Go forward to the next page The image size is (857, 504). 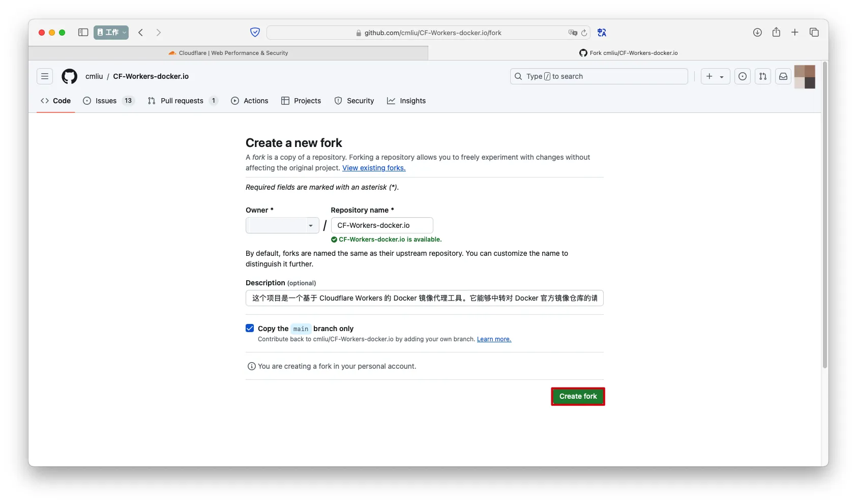pyautogui.click(x=159, y=33)
